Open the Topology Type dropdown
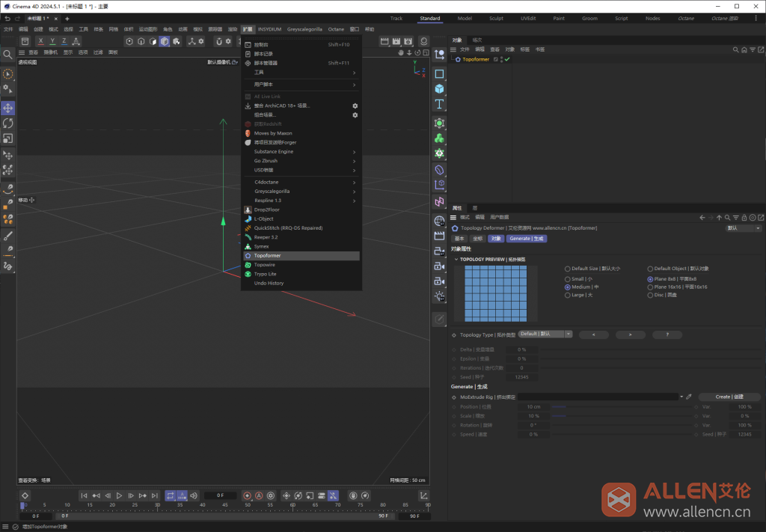Screen dimensions: 766x532 tap(545, 334)
